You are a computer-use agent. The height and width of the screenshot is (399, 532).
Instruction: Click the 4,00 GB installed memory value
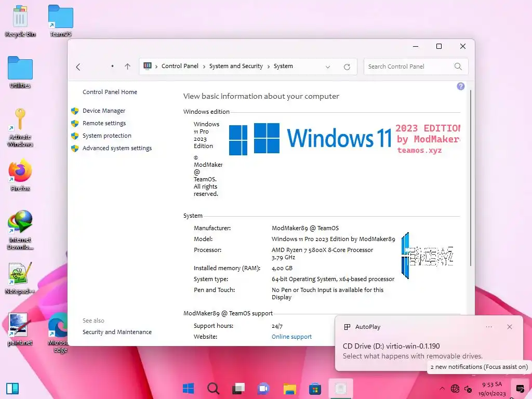click(282, 268)
